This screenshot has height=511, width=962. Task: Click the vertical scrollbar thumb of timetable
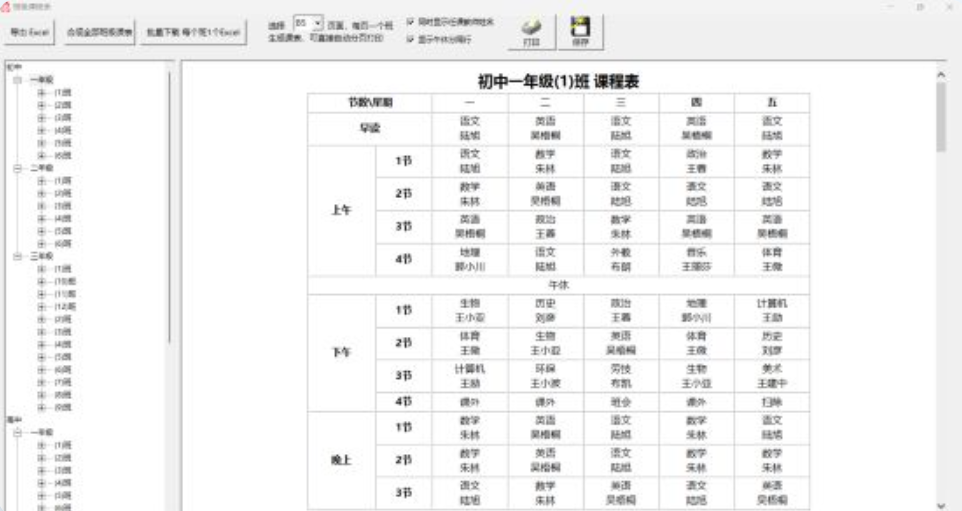940,115
